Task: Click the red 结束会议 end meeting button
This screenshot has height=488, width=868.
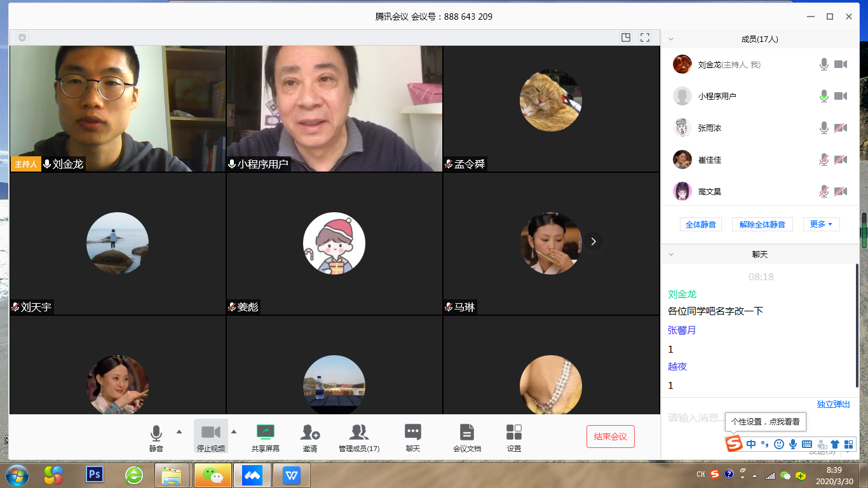Action: tap(610, 437)
